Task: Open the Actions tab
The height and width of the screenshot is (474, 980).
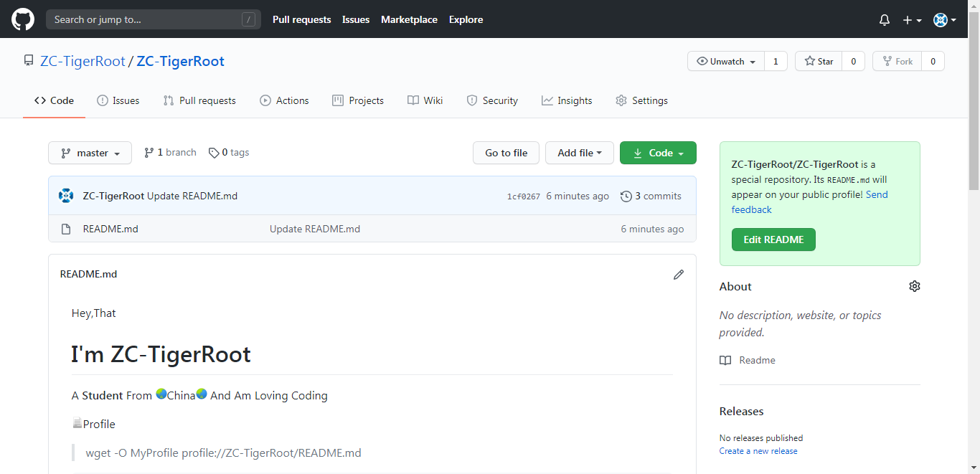Action: (284, 100)
